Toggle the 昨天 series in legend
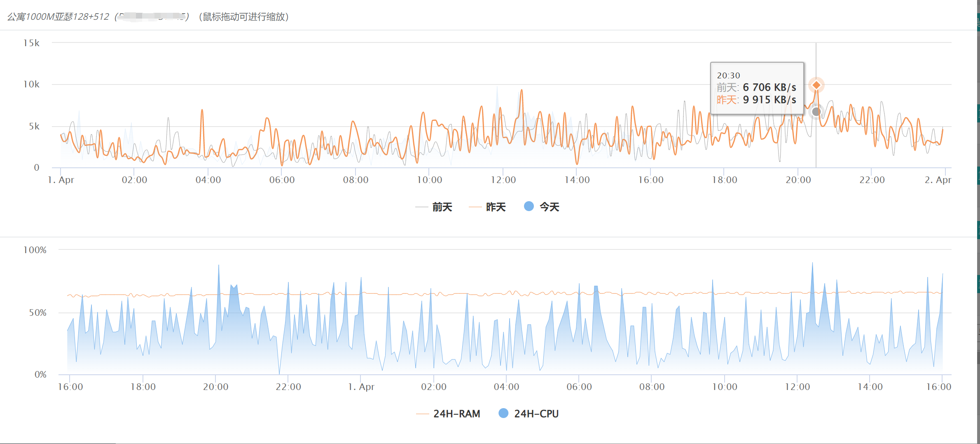 point(487,207)
